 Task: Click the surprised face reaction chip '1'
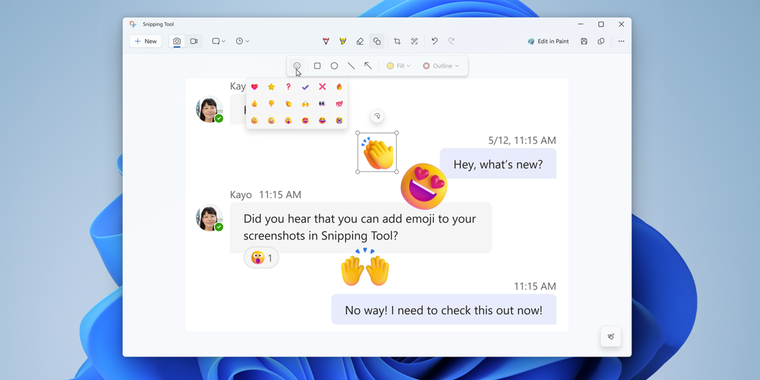(261, 258)
